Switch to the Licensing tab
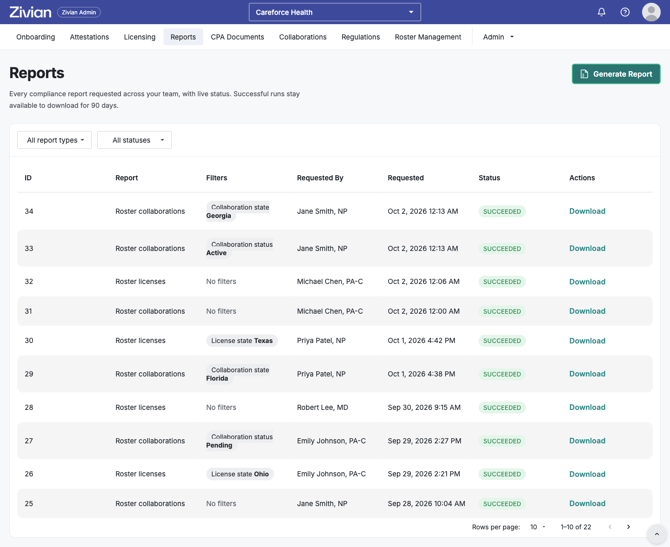The height and width of the screenshot is (547, 670). click(x=139, y=37)
